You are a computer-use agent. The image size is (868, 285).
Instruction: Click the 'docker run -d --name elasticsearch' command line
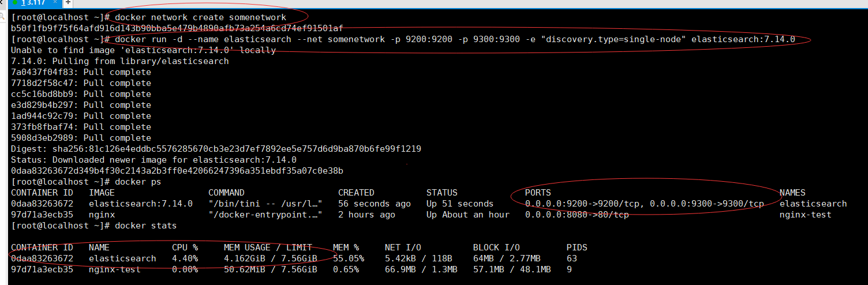point(455,39)
